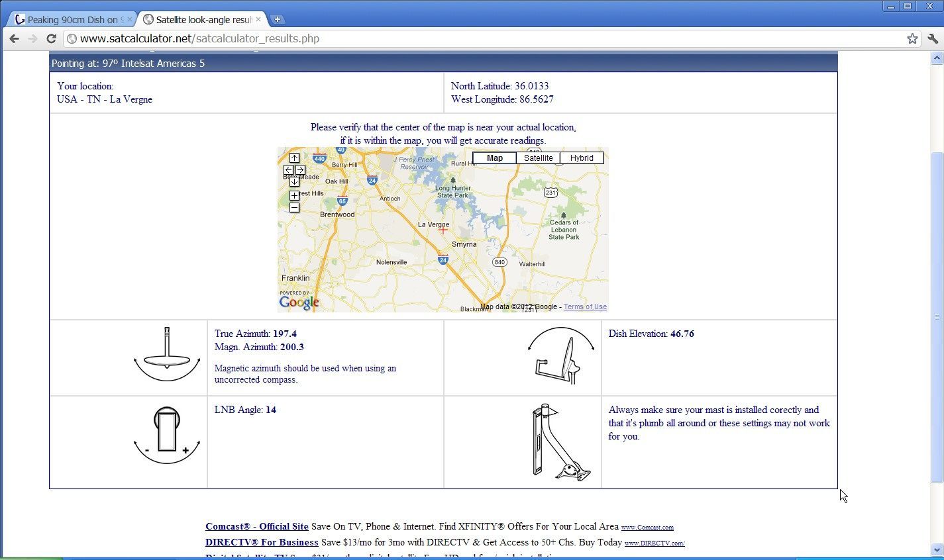Click the www.DIRECTV.com small link
The width and height of the screenshot is (944, 560).
tap(655, 543)
